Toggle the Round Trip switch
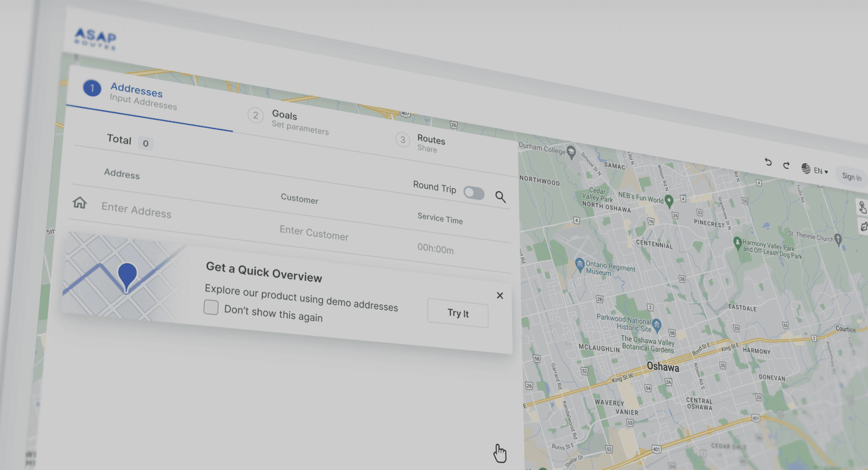The image size is (868, 470). click(474, 193)
